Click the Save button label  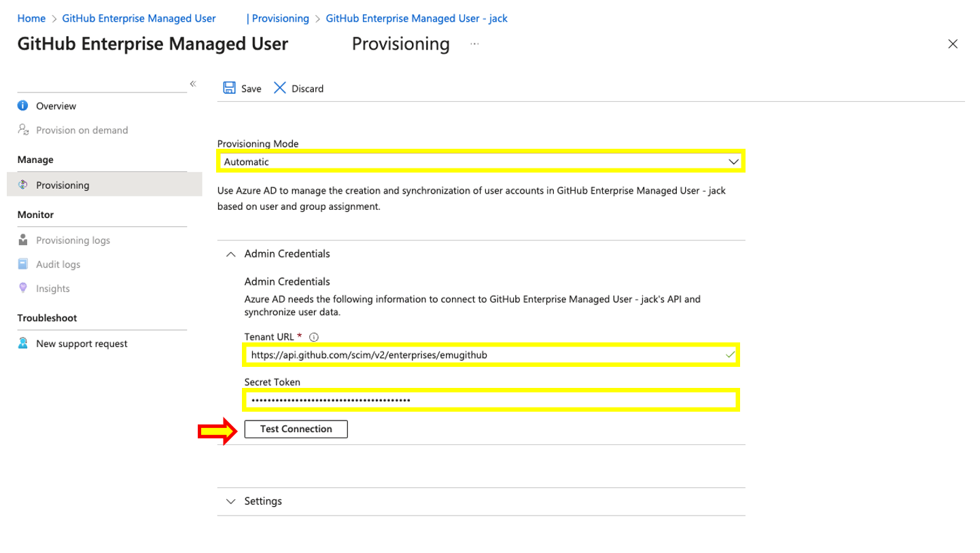point(251,88)
